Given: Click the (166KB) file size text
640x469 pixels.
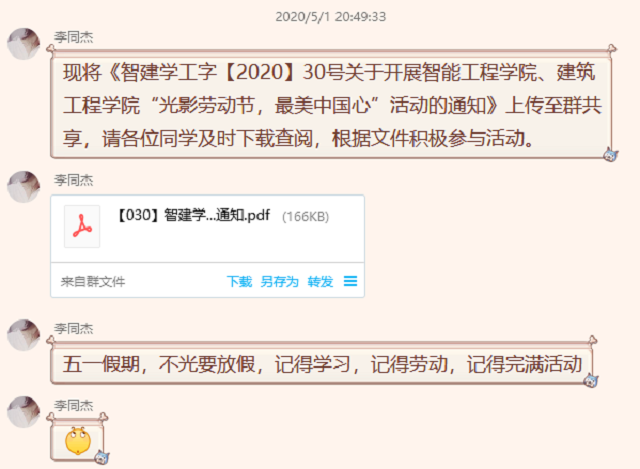Looking at the screenshot, I should point(305,216).
